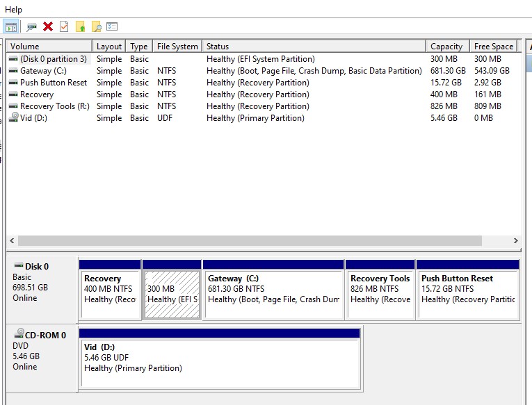Click the Properties checkmark page icon

click(64, 26)
